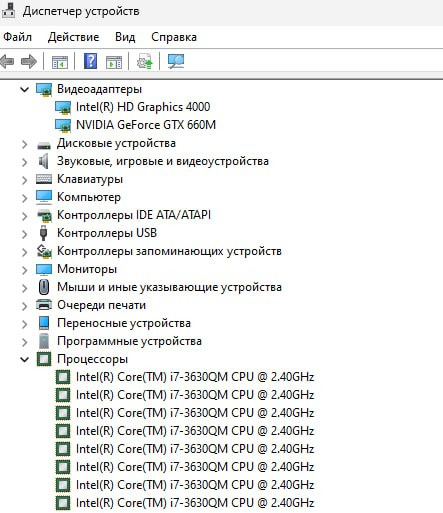Viewport: 443px width, 513px height.
Task: Click the Диспетчер устройств window title
Action: (81, 11)
